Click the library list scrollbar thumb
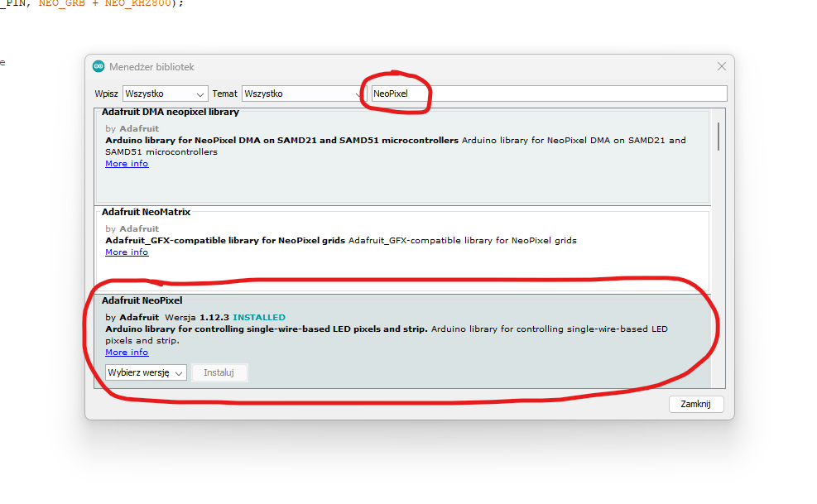817x504 pixels. (x=718, y=137)
